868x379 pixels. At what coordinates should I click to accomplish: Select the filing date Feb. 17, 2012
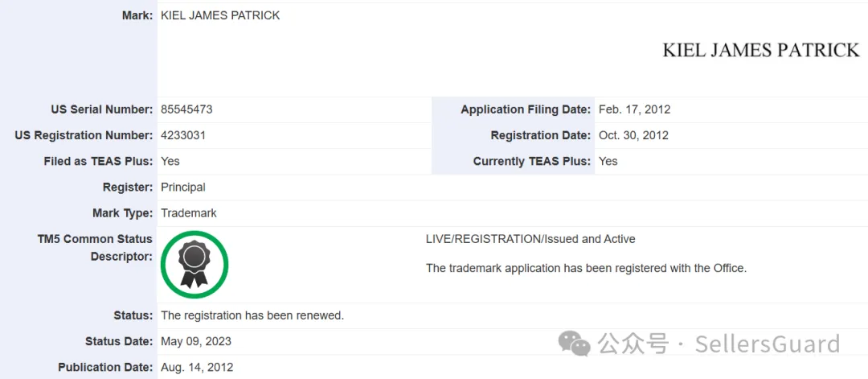click(634, 109)
